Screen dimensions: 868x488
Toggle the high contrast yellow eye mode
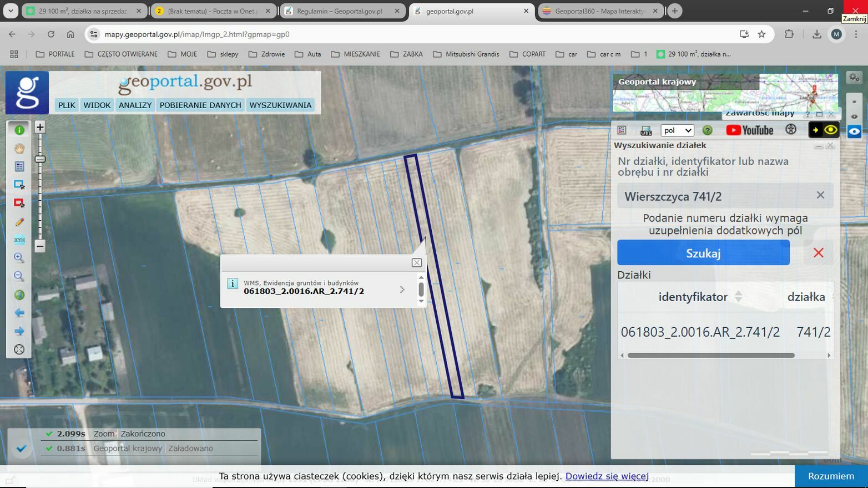(824, 130)
